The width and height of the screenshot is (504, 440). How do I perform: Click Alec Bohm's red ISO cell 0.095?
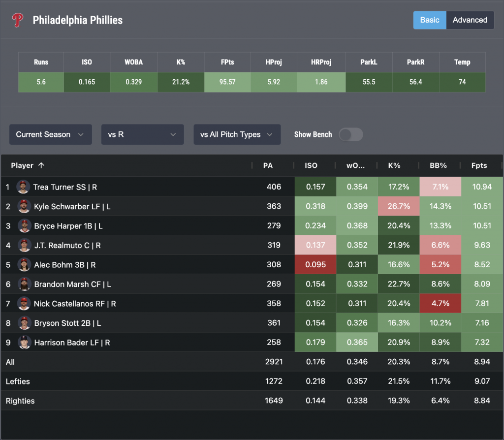pyautogui.click(x=315, y=265)
